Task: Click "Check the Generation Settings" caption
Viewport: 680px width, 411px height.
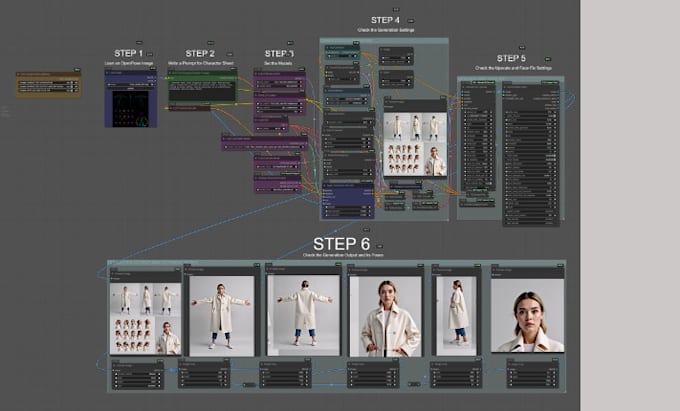Action: pyautogui.click(x=386, y=30)
